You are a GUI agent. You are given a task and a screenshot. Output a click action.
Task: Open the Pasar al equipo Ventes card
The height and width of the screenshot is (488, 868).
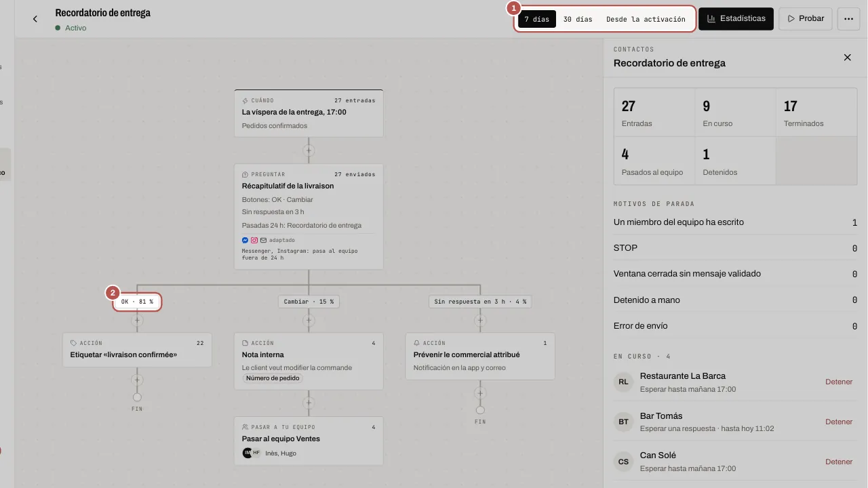pos(309,441)
